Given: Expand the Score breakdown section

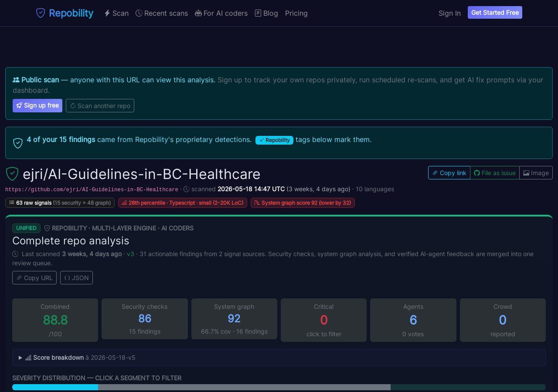Looking at the screenshot, I should [x=279, y=358].
